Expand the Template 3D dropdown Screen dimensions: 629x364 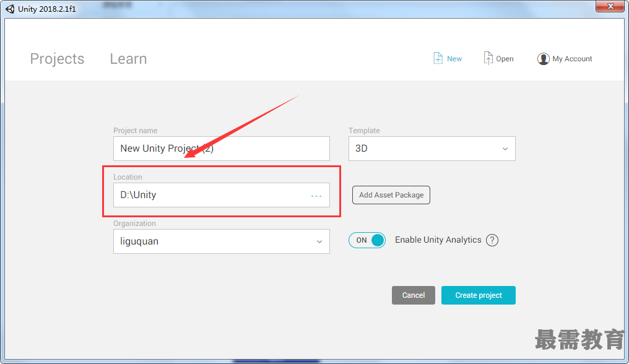[432, 149]
